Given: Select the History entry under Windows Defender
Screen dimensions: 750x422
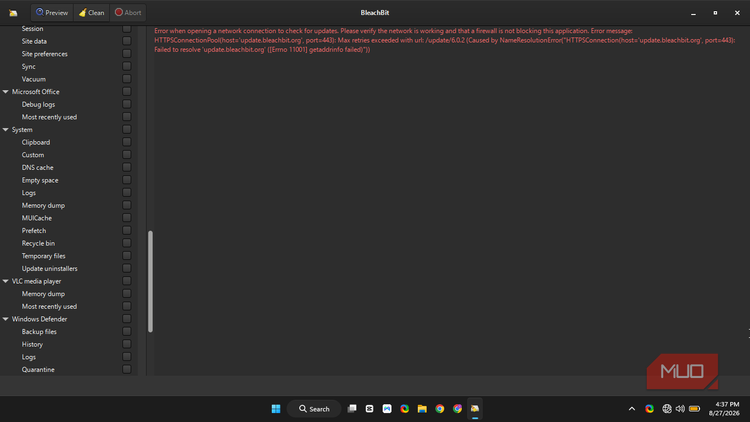Looking at the screenshot, I should pos(32,344).
